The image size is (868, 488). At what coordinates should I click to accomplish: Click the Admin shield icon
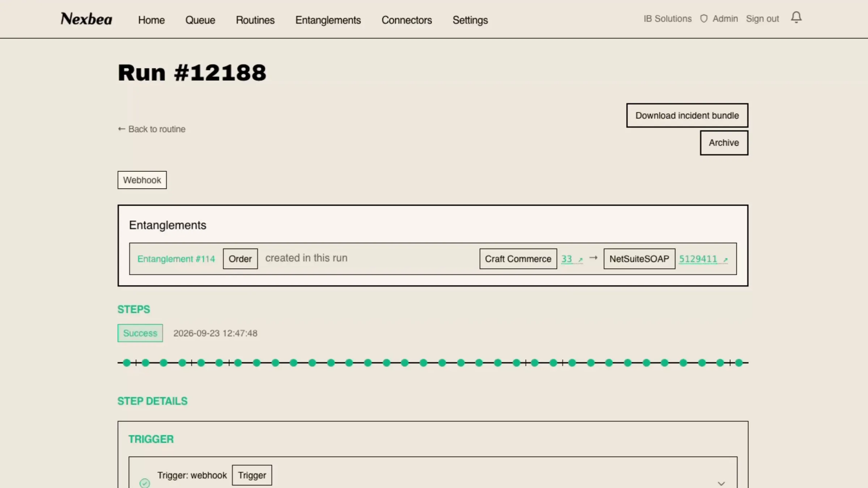pyautogui.click(x=703, y=18)
